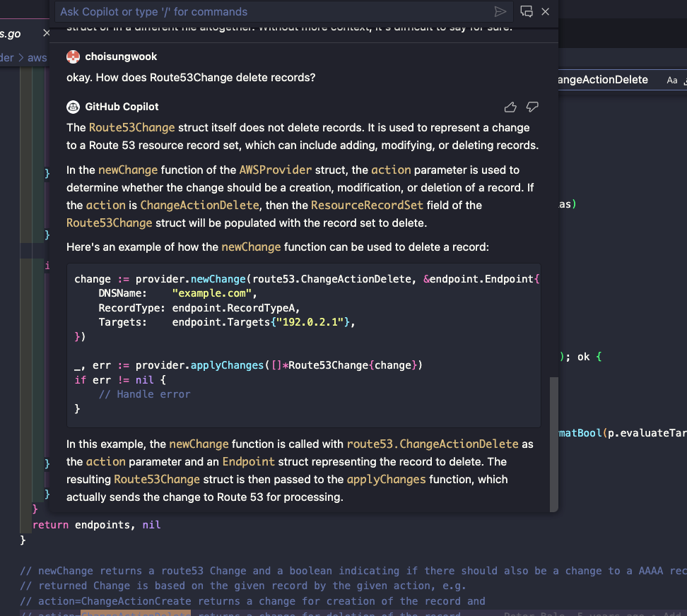Click the aws breadcrumb segment
This screenshot has height=616, width=687.
click(x=37, y=58)
